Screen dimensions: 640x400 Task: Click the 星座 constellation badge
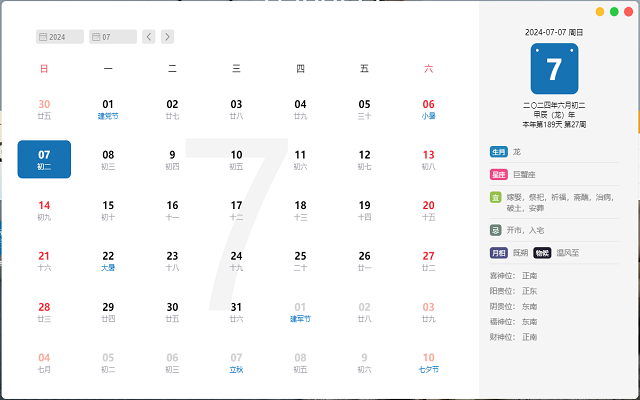point(499,175)
